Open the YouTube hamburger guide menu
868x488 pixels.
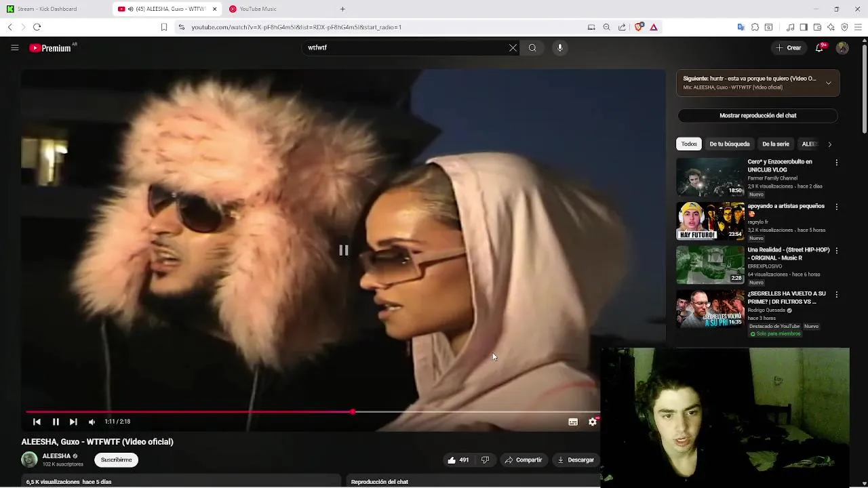pyautogui.click(x=14, y=47)
